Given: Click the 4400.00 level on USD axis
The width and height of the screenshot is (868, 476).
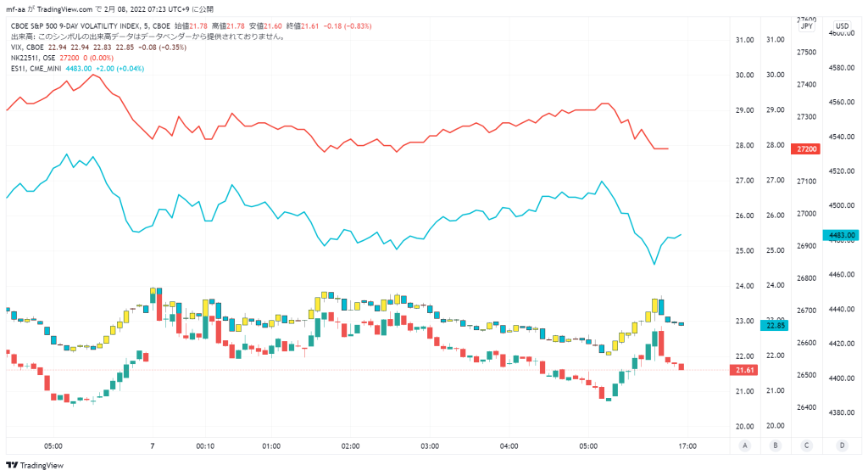Looking at the screenshot, I should click(x=842, y=378).
